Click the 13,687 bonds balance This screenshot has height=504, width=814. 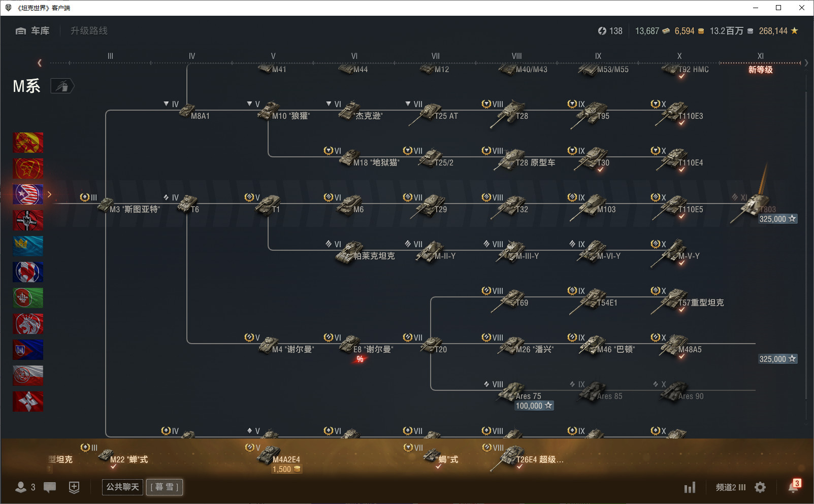(653, 31)
